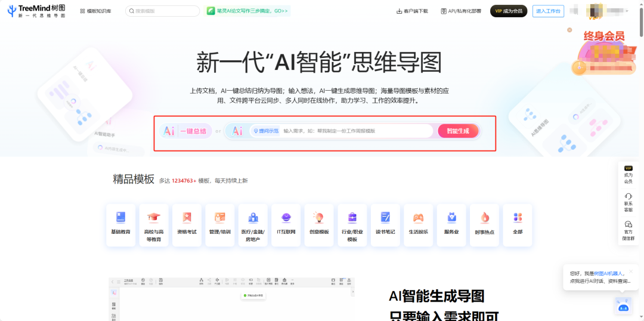Click sidebar VIP 成为会员 item

628,175
